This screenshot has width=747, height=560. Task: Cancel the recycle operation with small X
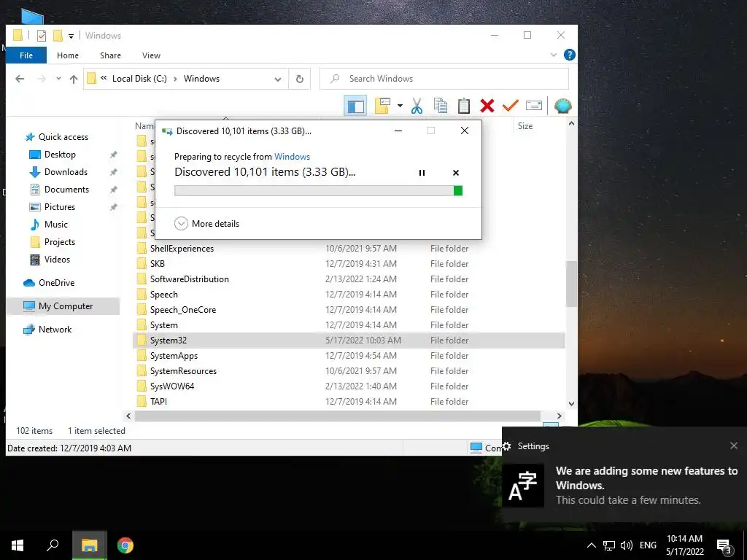(x=456, y=173)
